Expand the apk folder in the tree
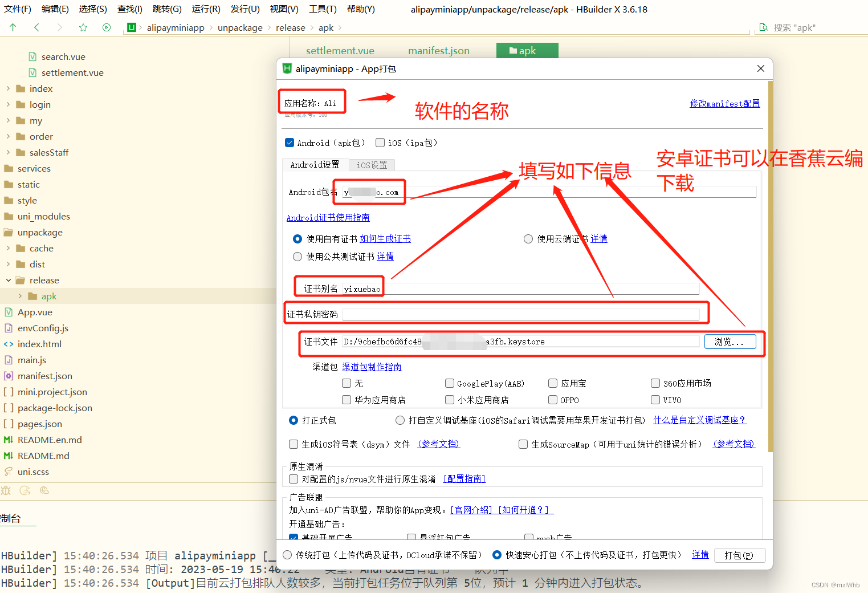 21,296
